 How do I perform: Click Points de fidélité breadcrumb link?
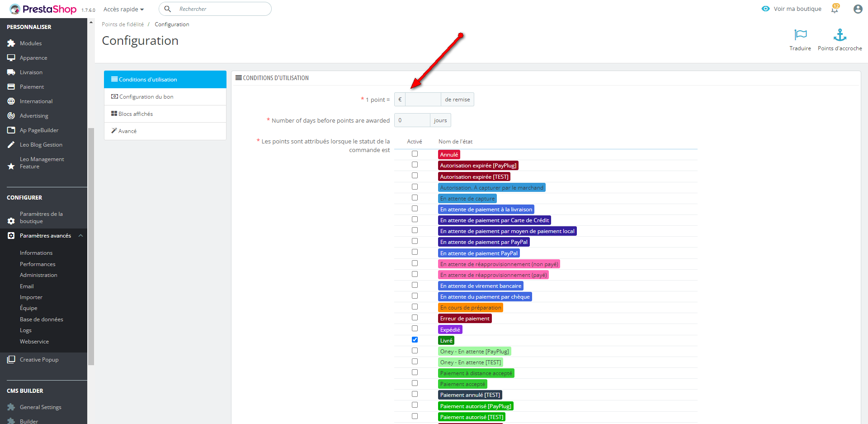tap(123, 24)
